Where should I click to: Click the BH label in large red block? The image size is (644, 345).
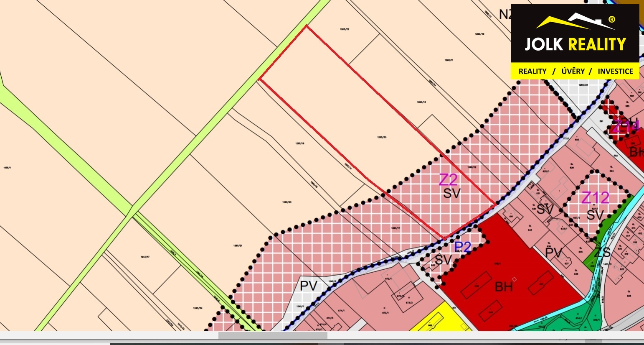point(504,287)
